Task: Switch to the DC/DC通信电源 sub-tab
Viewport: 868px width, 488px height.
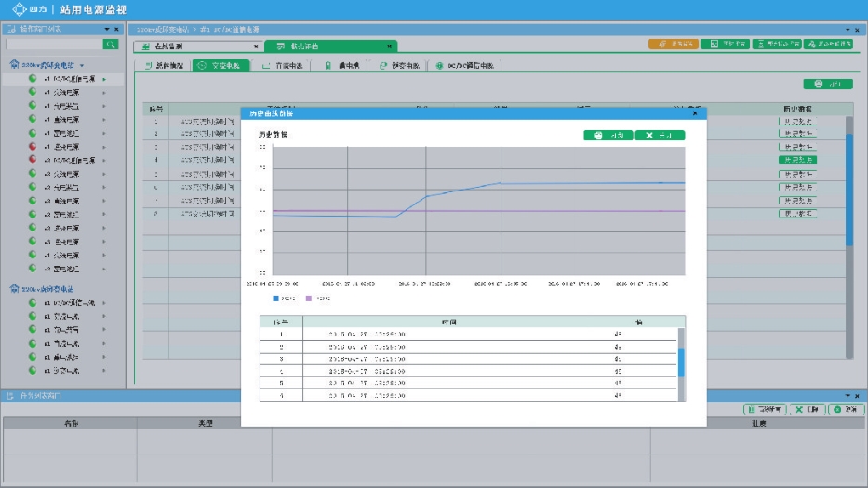Action: coord(469,66)
